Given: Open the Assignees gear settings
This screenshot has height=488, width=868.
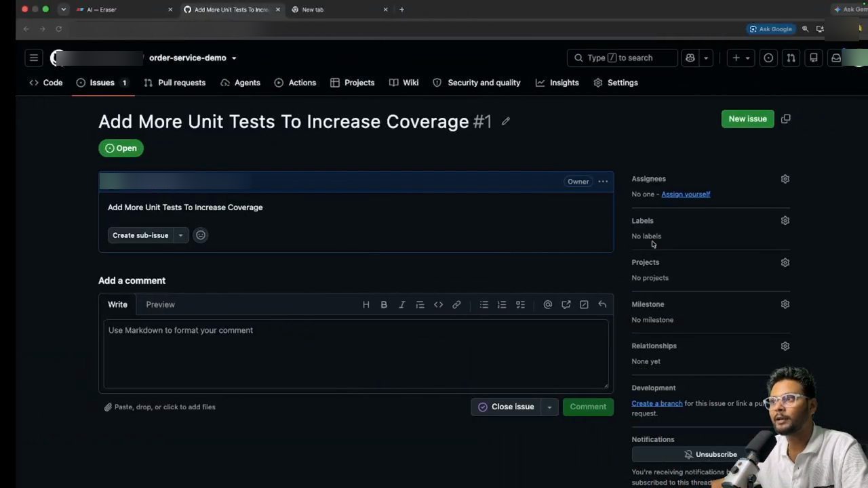Looking at the screenshot, I should pyautogui.click(x=785, y=179).
